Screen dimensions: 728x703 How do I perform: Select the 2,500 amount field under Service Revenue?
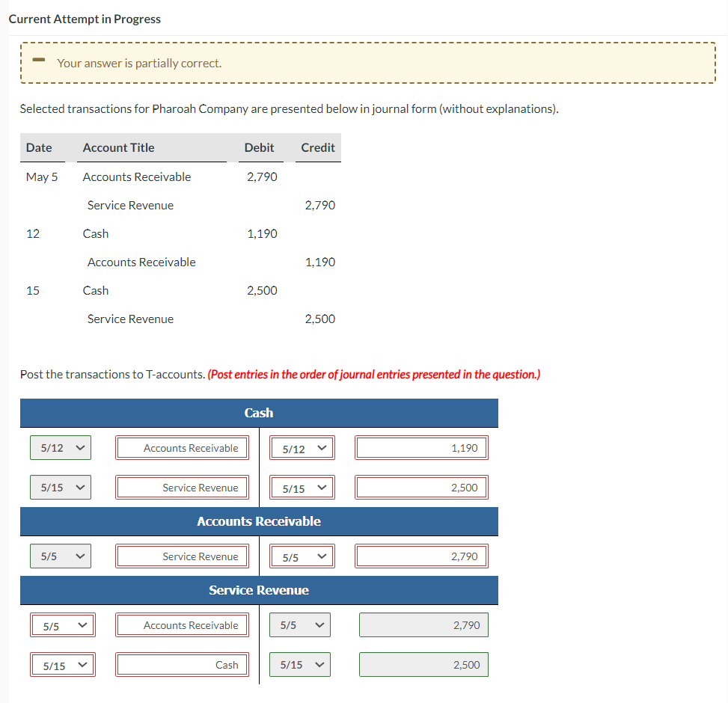click(x=423, y=664)
